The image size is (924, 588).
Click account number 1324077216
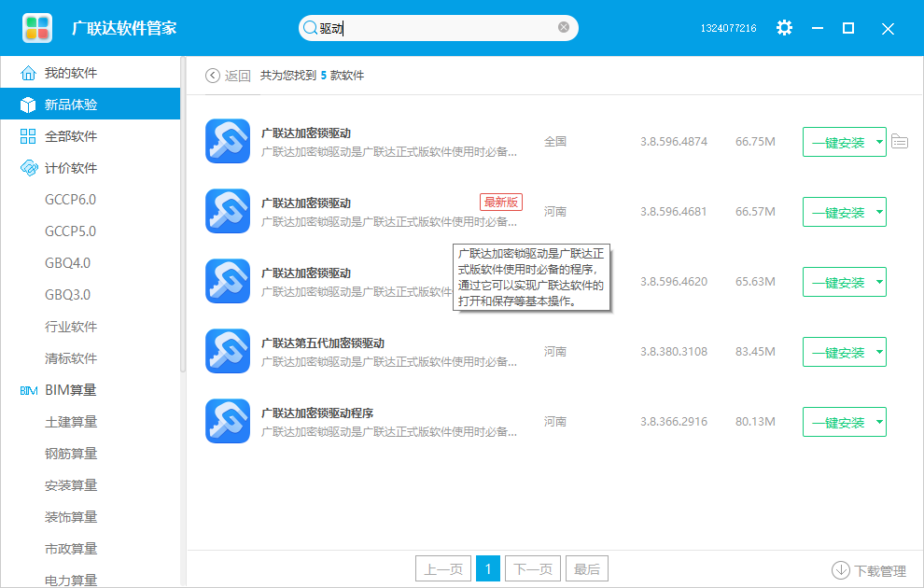click(x=728, y=28)
